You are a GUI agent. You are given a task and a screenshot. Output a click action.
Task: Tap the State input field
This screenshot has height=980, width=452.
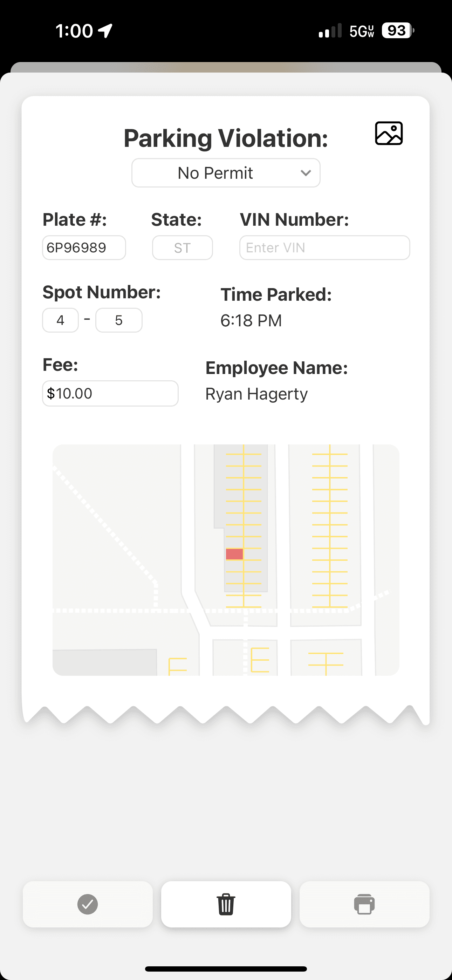tap(182, 248)
